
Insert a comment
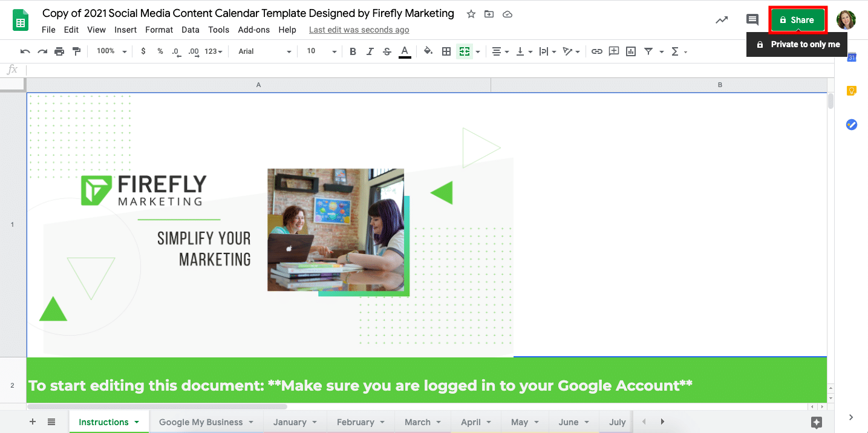tap(614, 51)
